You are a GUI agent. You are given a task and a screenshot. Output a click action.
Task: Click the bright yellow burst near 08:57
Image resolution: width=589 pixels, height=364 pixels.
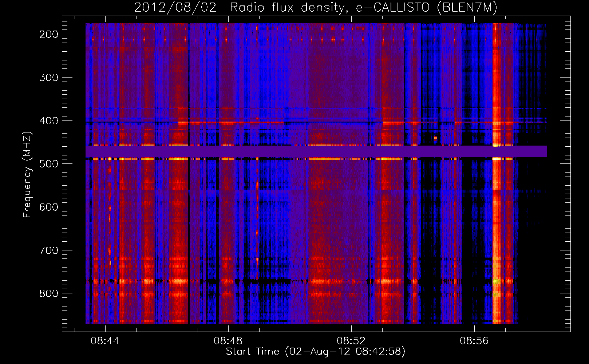coord(497,174)
